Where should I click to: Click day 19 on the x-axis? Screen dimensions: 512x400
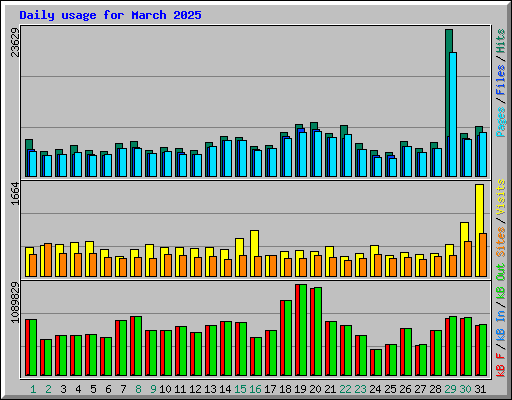(300, 389)
